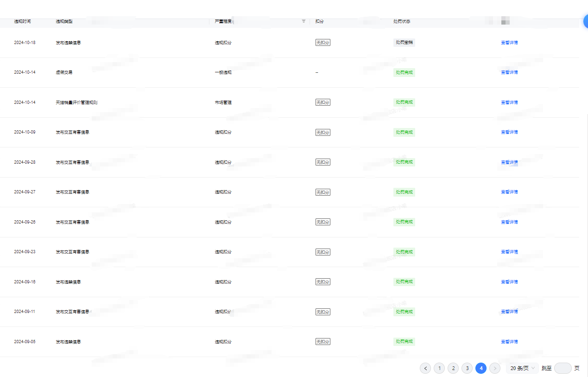This screenshot has height=377, width=588.
Task: Select the 虚假交易 violation type cell
Action: 64,72
